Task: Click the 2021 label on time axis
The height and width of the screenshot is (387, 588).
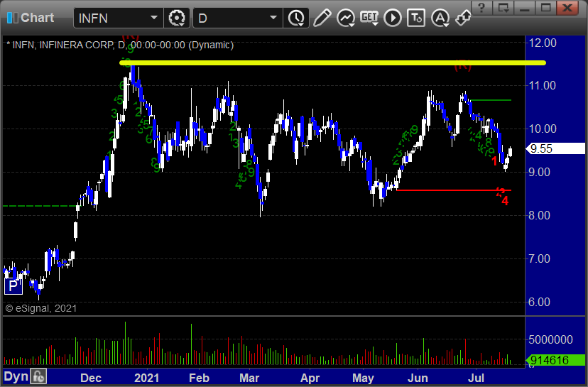Action: click(146, 378)
